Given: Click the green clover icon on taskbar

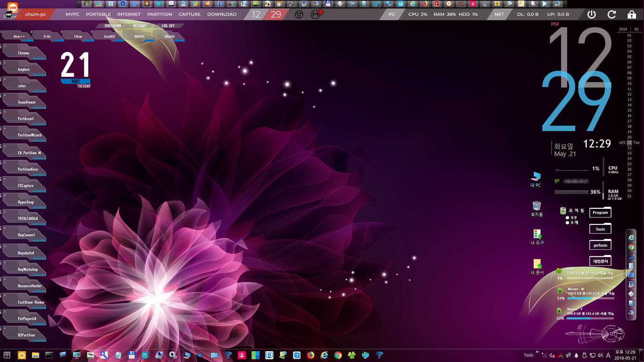Looking at the screenshot, I should [351, 355].
